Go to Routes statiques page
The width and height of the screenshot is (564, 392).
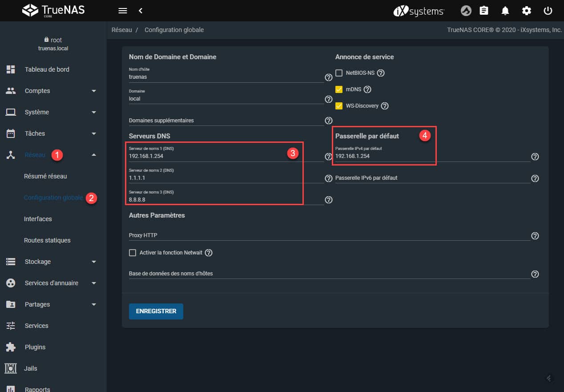tap(47, 240)
